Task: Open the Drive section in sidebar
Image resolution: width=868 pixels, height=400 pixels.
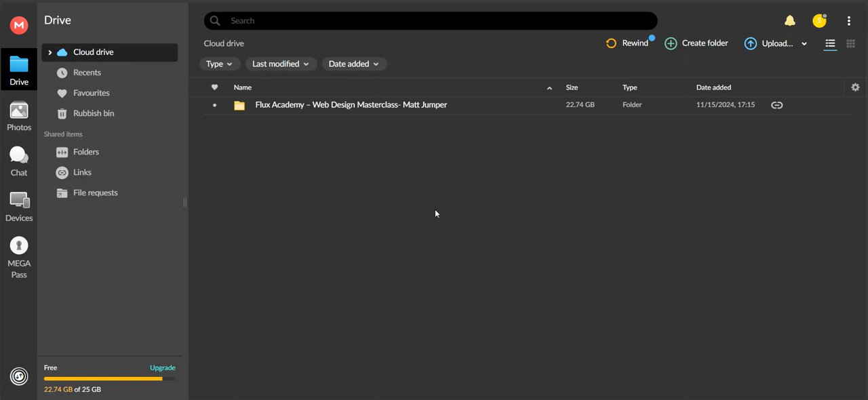Action: tap(19, 71)
